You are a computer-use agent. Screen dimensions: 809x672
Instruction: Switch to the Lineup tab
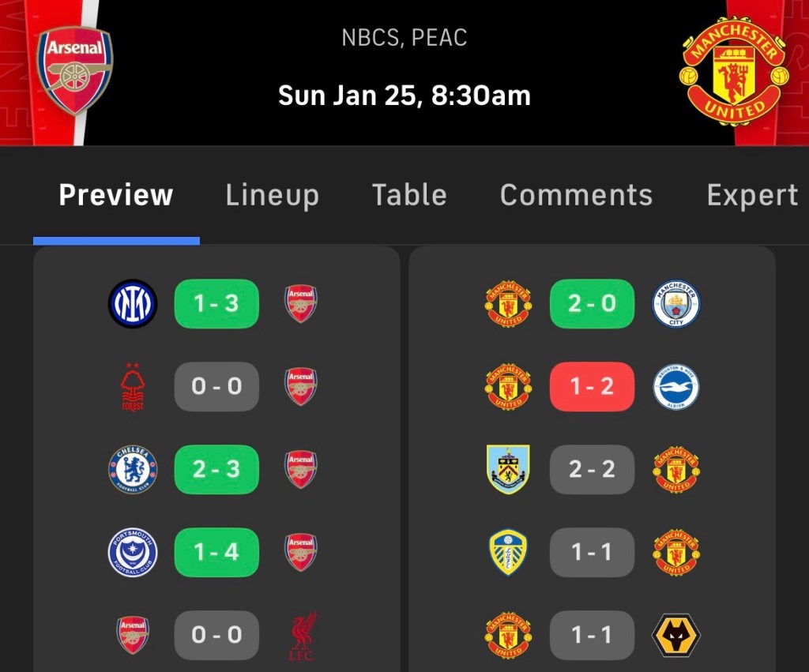point(272,195)
